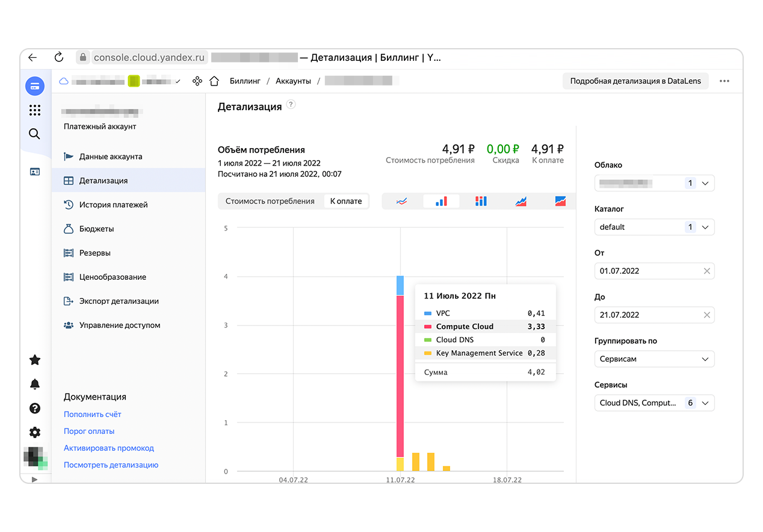Click the До date field 21.07.2022
This screenshot has width=763, height=532.
pos(654,315)
